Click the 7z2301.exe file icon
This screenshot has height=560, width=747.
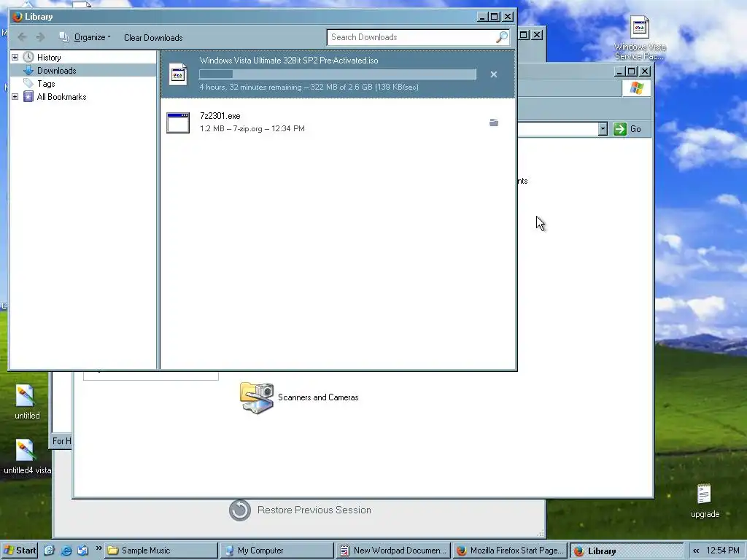(x=178, y=122)
